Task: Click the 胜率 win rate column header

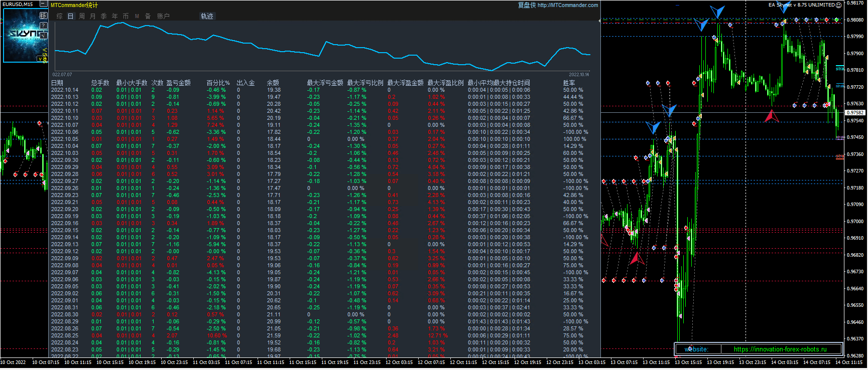Action: pos(569,83)
